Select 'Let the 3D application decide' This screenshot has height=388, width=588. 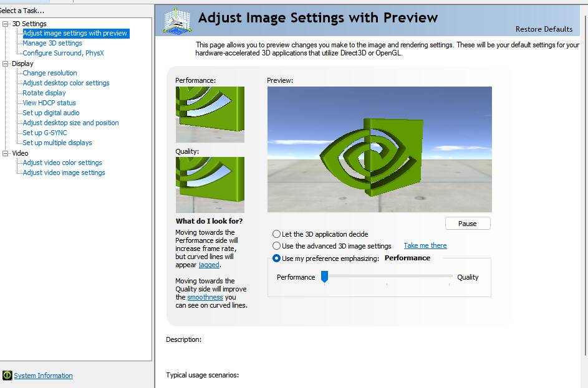pos(276,234)
